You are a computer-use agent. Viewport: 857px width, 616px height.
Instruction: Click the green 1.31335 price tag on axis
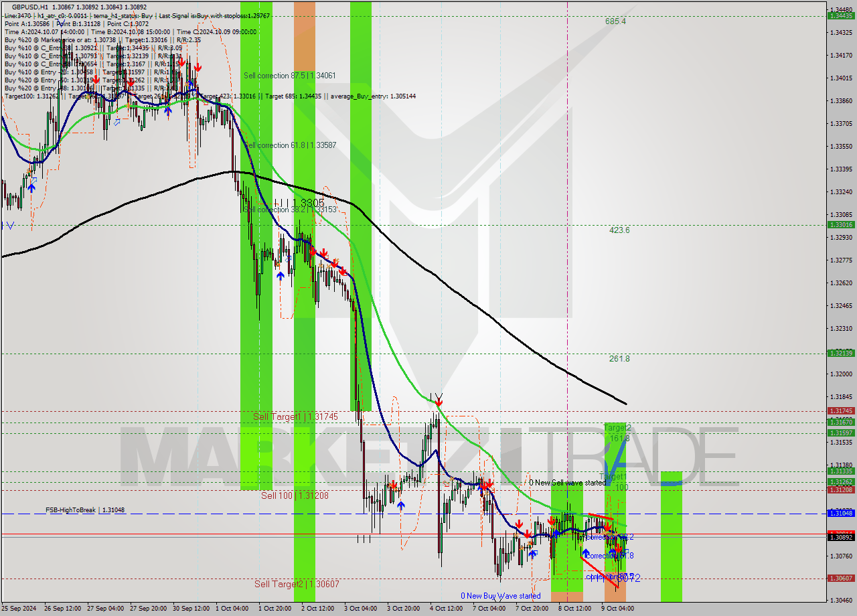[841, 471]
